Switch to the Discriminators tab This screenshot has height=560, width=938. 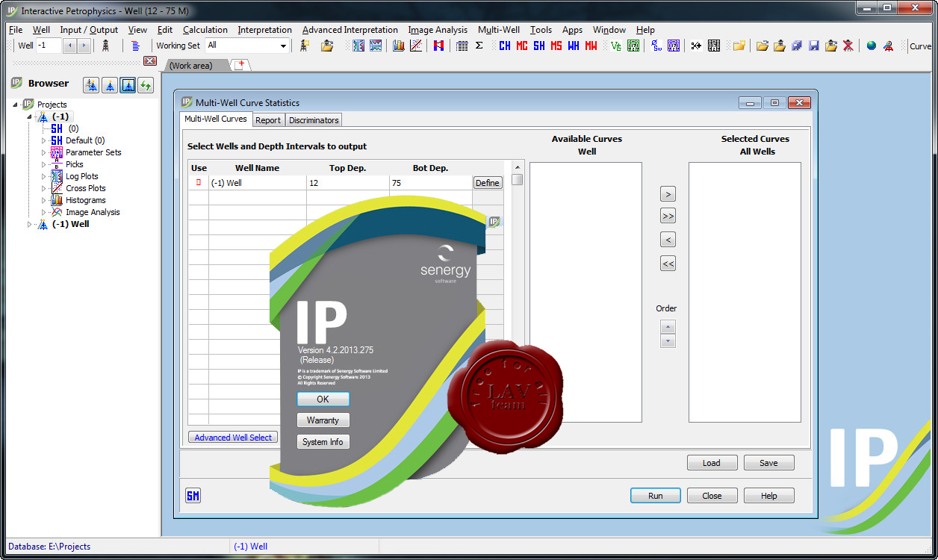pyautogui.click(x=314, y=119)
